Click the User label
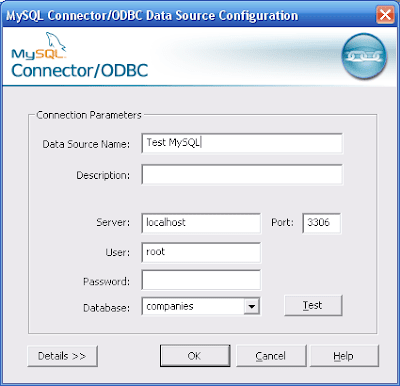400x386 pixels. click(118, 253)
